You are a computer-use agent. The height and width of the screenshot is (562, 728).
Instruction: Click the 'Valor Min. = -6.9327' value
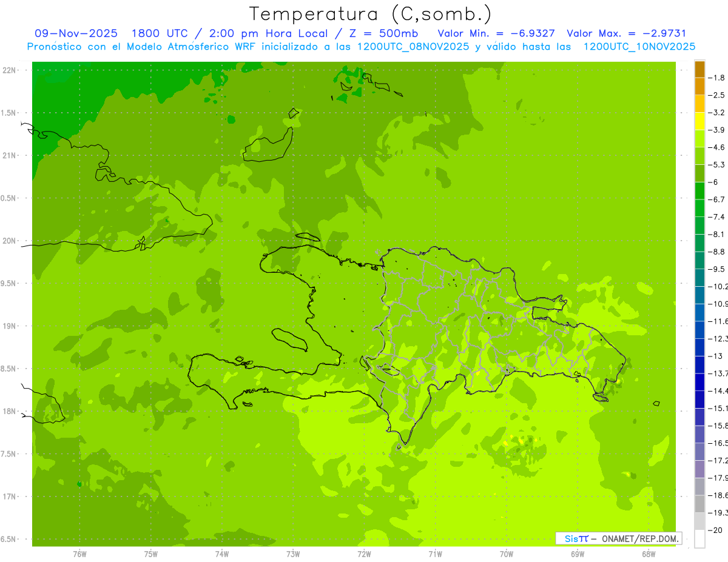(x=496, y=34)
